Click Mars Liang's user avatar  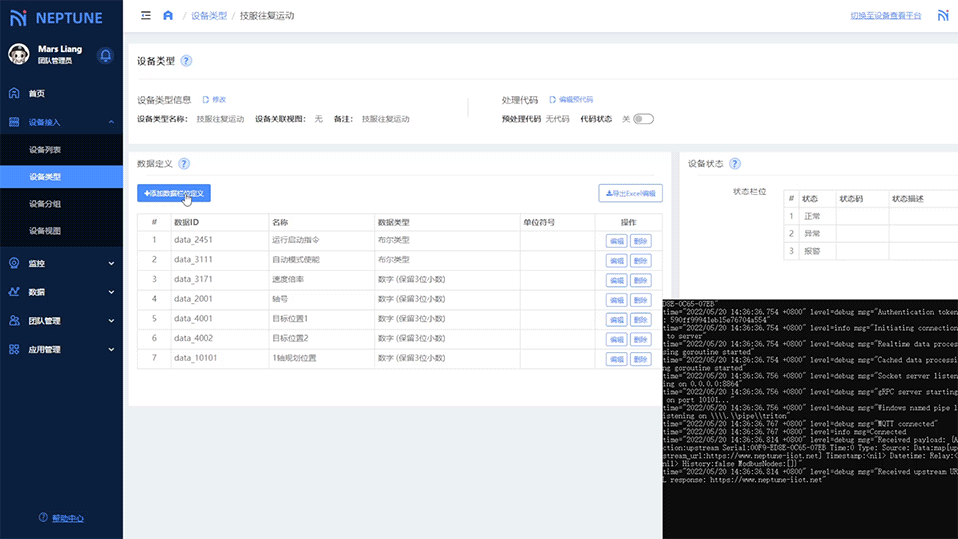point(18,55)
